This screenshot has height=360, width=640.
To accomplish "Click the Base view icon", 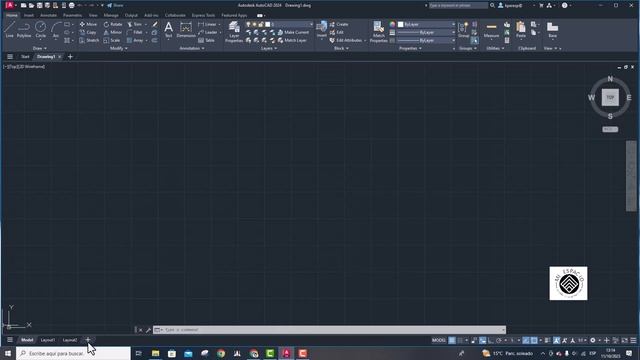I will [552, 30].
